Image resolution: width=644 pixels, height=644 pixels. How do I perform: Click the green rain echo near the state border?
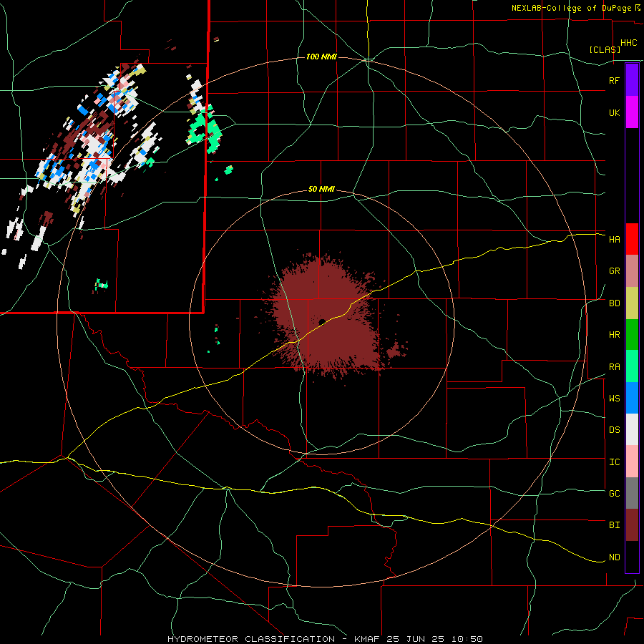(x=205, y=130)
